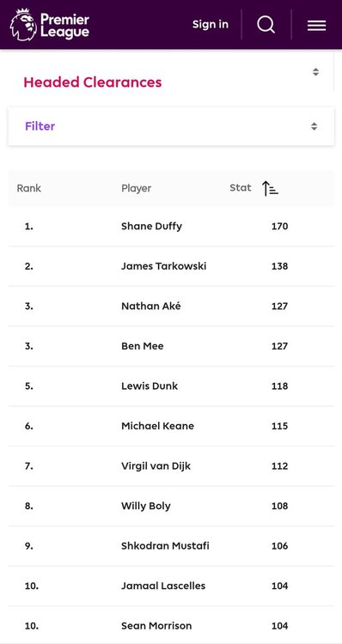Expand the Filter dropdown arrows
342x644 pixels.
(314, 126)
